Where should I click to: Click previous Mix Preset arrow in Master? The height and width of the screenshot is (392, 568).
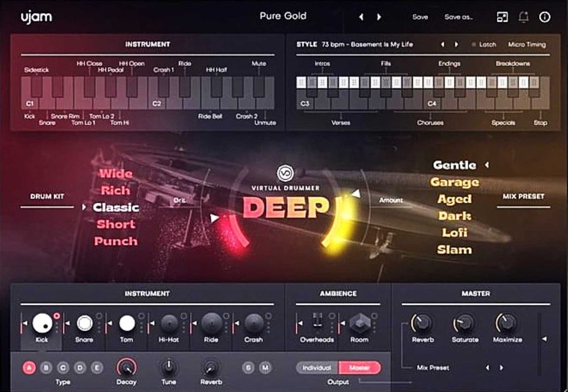coord(487,368)
